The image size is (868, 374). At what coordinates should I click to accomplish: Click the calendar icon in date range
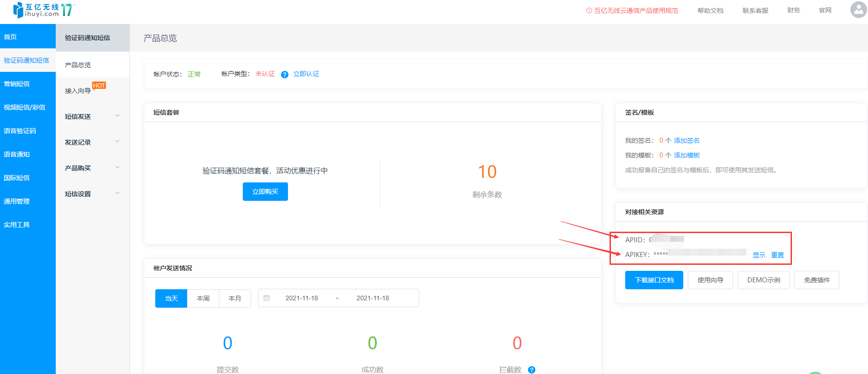pyautogui.click(x=266, y=298)
